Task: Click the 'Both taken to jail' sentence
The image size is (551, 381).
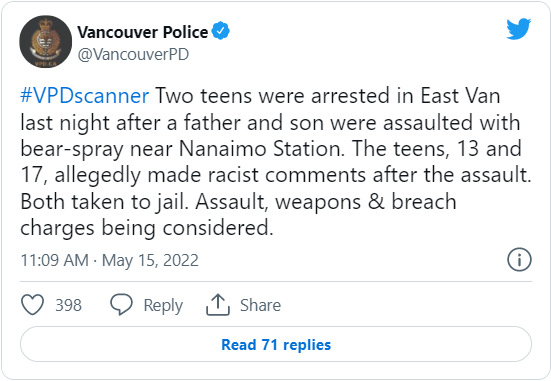Action: coord(104,202)
